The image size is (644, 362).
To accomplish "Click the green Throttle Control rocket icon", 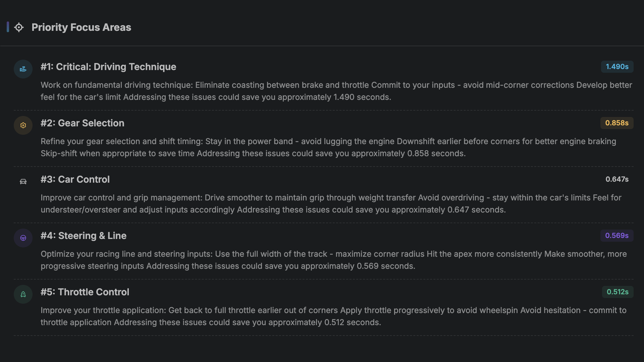I will (x=23, y=294).
